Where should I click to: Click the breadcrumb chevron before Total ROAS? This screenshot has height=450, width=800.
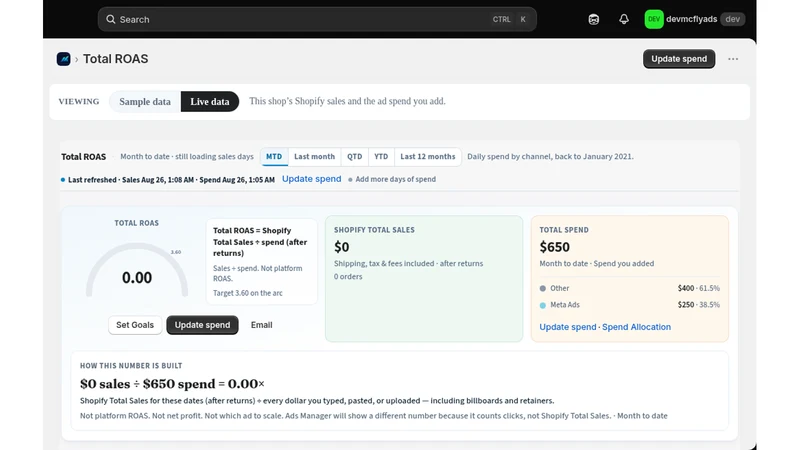coord(77,59)
